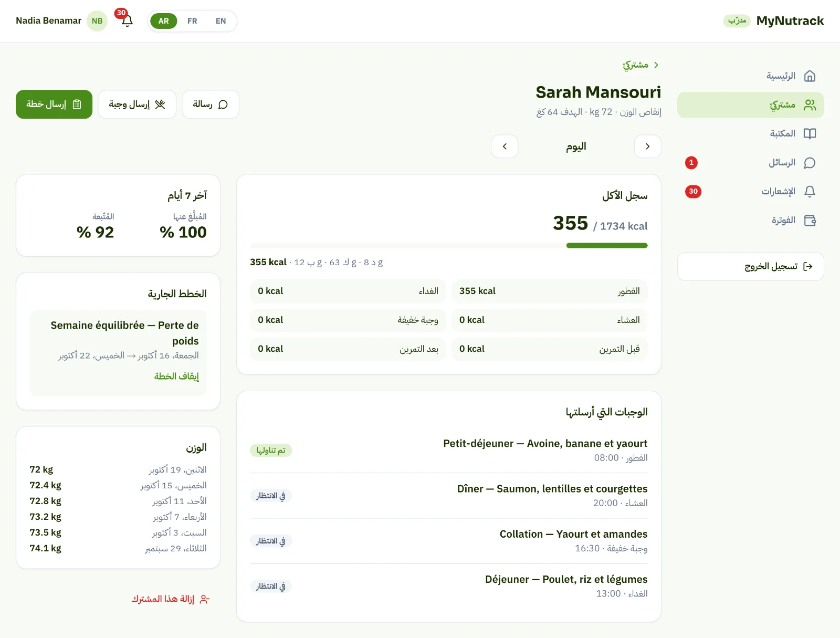The width and height of the screenshot is (840, 638).
Task: Click the في الانتظار badge for Collation
Action: pos(271,541)
